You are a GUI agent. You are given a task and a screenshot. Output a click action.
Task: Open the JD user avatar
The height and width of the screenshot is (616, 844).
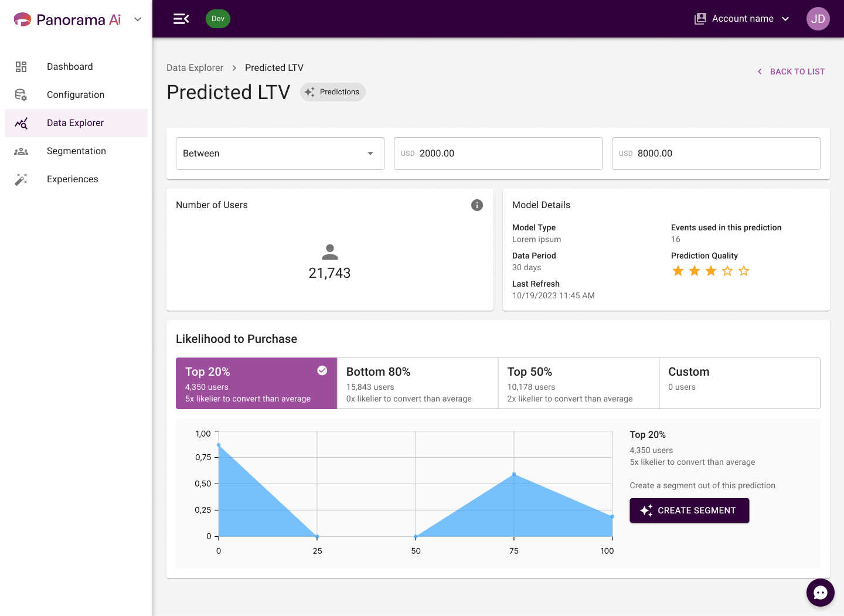pos(818,19)
